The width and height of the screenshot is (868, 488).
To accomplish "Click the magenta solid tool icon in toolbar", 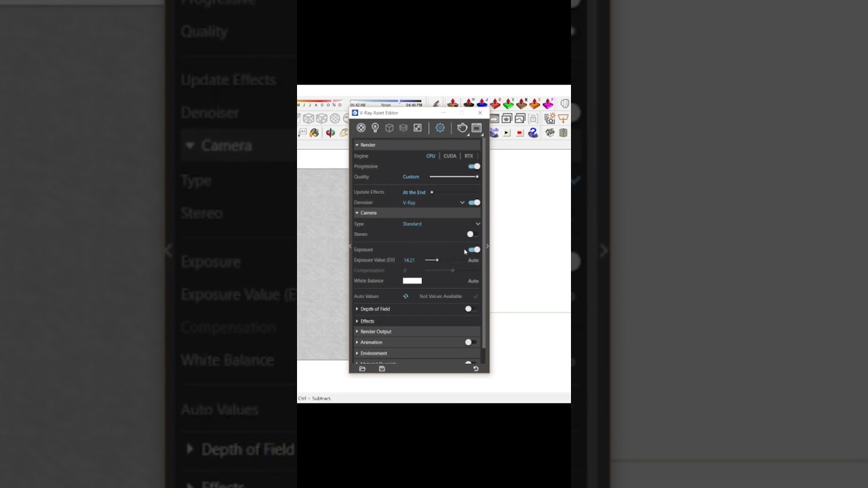I will pyautogui.click(x=548, y=104).
